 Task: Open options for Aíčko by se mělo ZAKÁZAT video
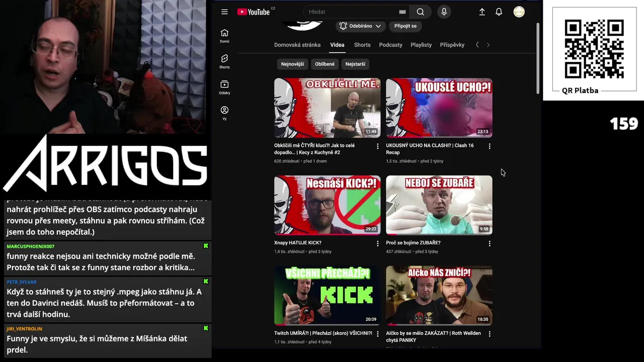point(490,334)
